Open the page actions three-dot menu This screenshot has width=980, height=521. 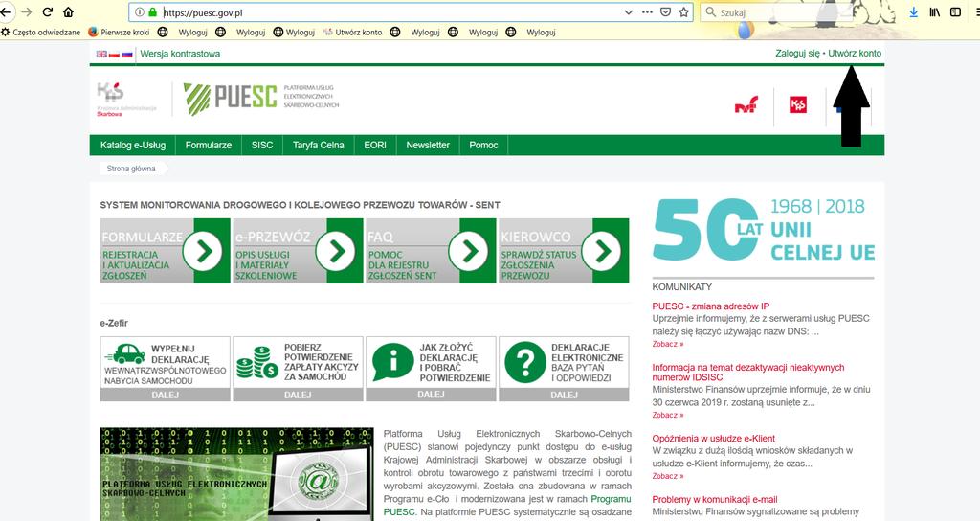click(x=648, y=11)
